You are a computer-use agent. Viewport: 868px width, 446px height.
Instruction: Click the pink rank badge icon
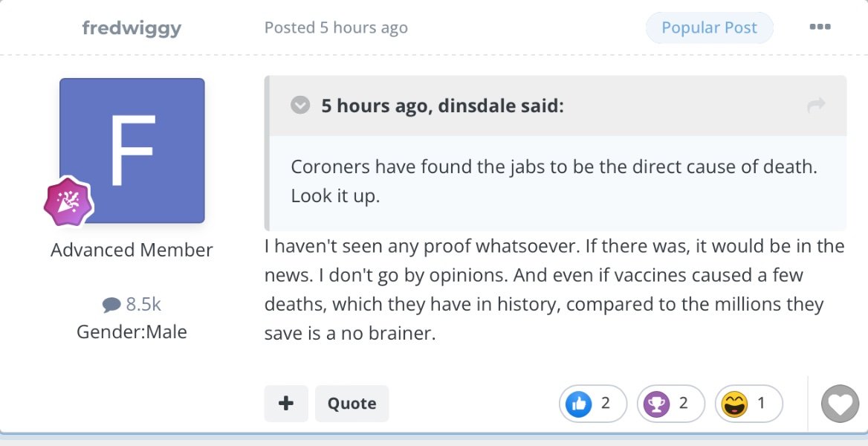67,201
